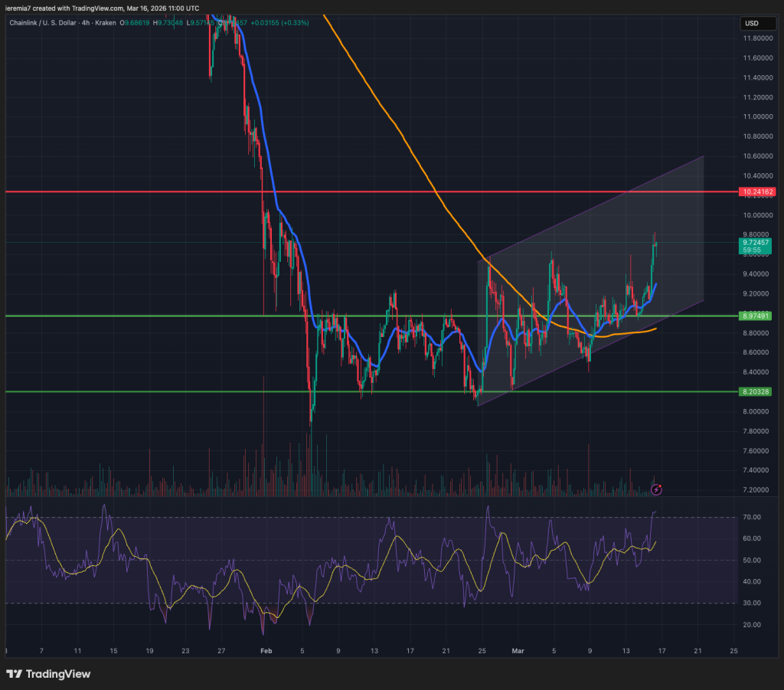The height and width of the screenshot is (690, 784).
Task: Click the lower green support label 8.20328
Action: 755,391
